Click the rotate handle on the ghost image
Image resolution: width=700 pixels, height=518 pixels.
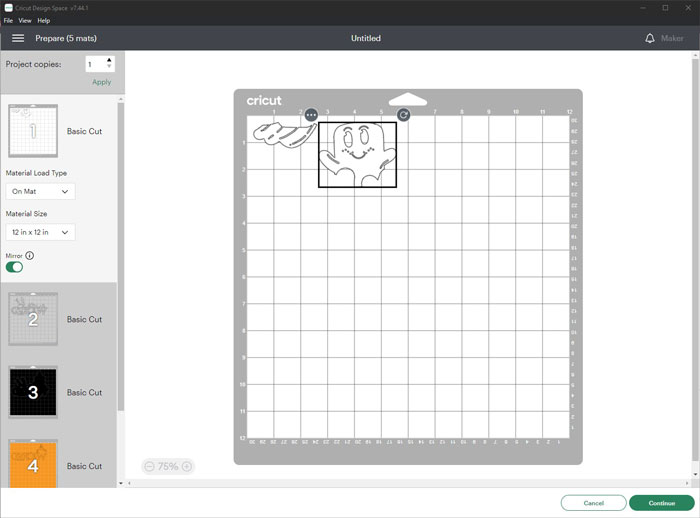click(404, 115)
